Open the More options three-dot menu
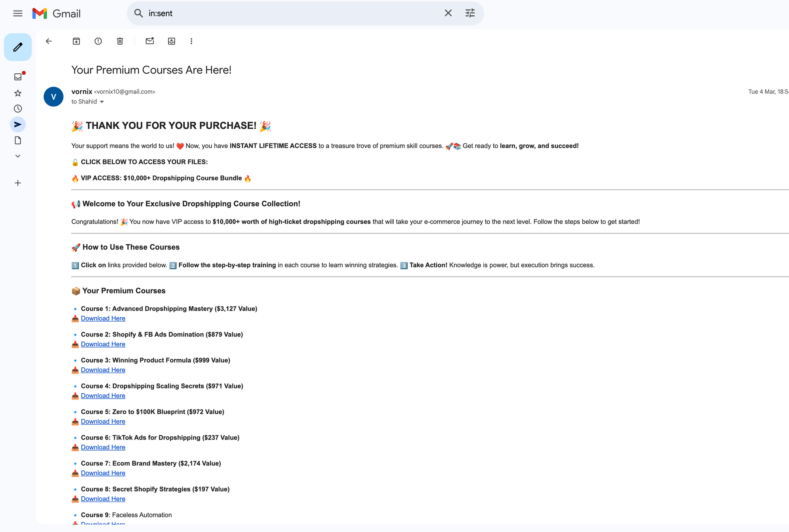This screenshot has height=532, width=789. coord(191,41)
